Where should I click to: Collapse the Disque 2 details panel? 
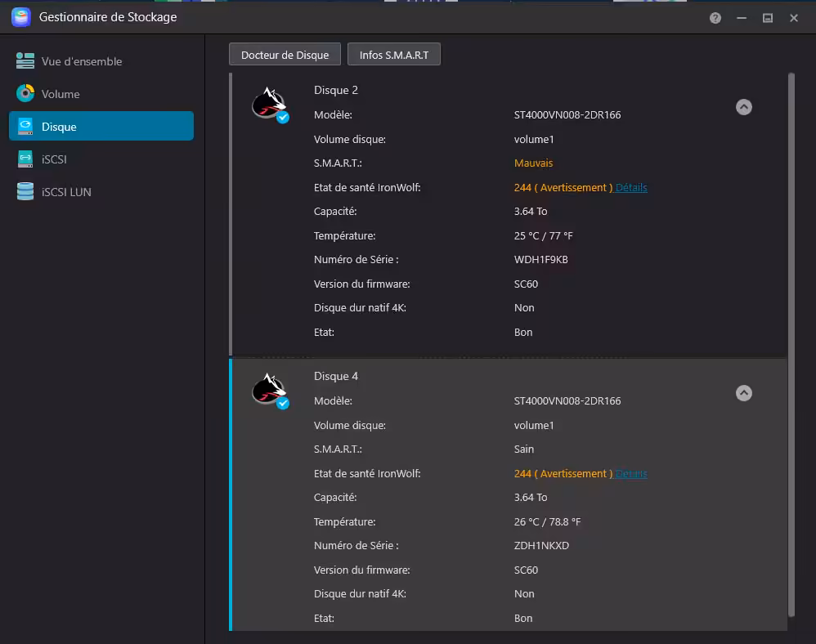point(744,107)
